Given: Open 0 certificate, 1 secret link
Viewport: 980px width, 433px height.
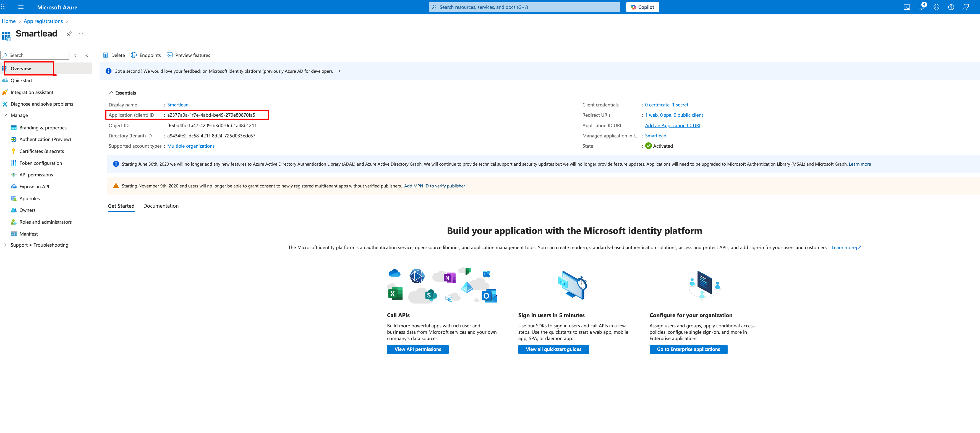Looking at the screenshot, I should 667,105.
